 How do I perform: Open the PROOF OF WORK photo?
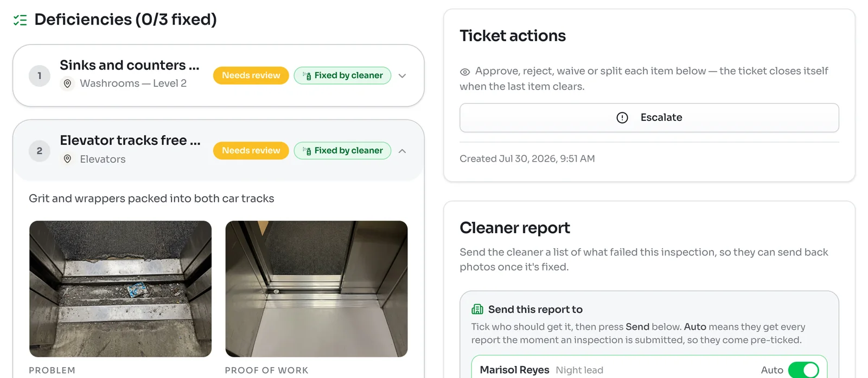pyautogui.click(x=316, y=289)
